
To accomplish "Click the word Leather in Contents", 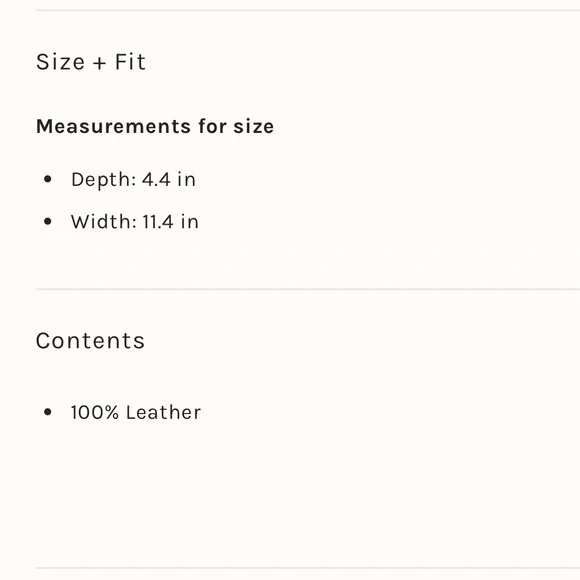I will pyautogui.click(x=163, y=412).
